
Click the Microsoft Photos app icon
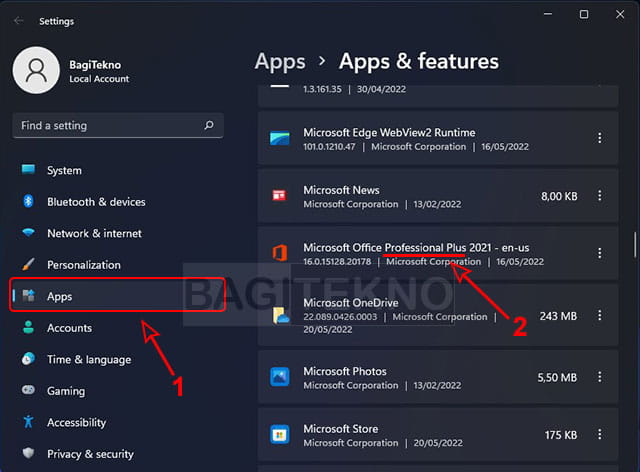(x=280, y=377)
